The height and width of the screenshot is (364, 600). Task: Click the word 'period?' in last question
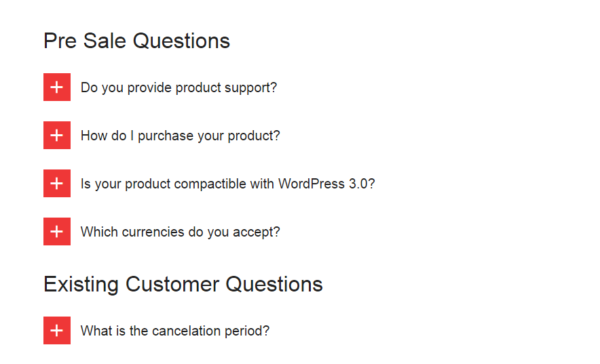(247, 331)
